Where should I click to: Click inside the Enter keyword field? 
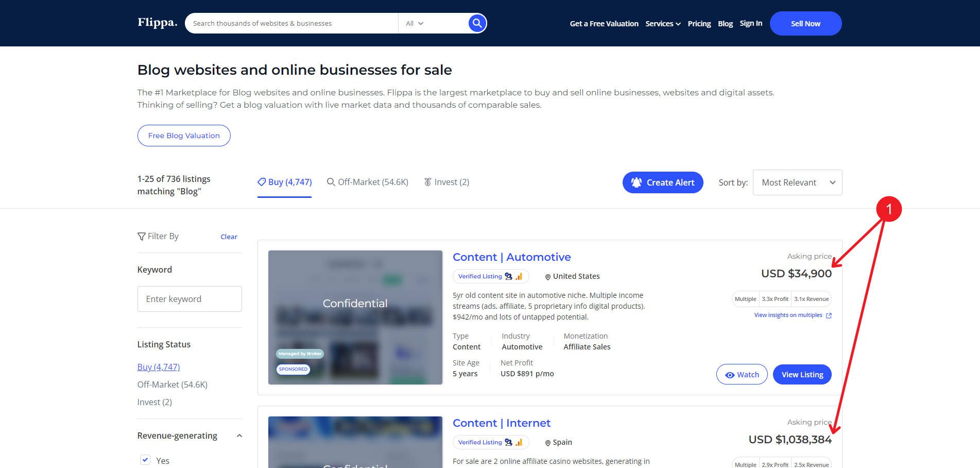(x=190, y=299)
